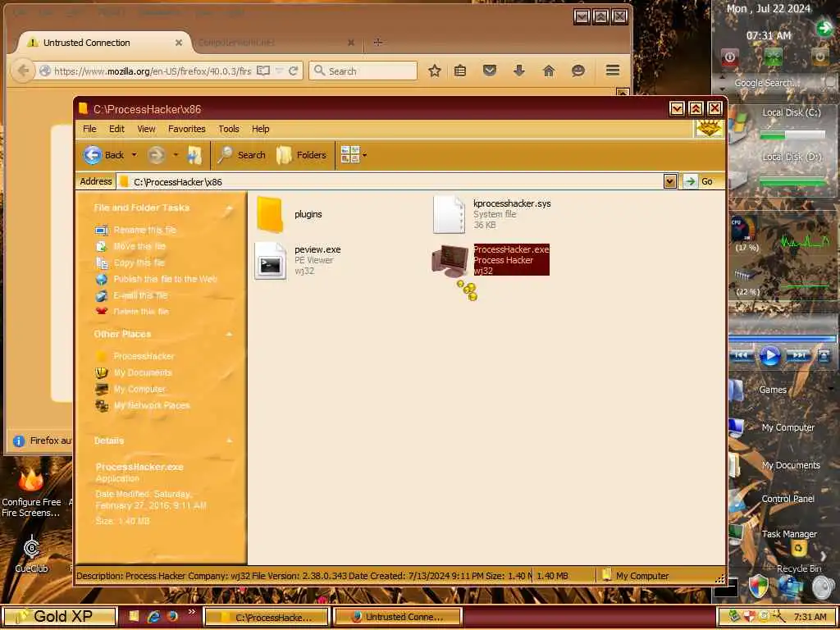Click the media player progress bar

[x=782, y=339]
